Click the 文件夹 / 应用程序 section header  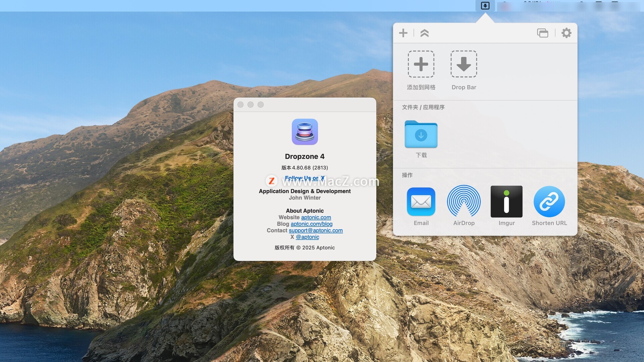[423, 107]
